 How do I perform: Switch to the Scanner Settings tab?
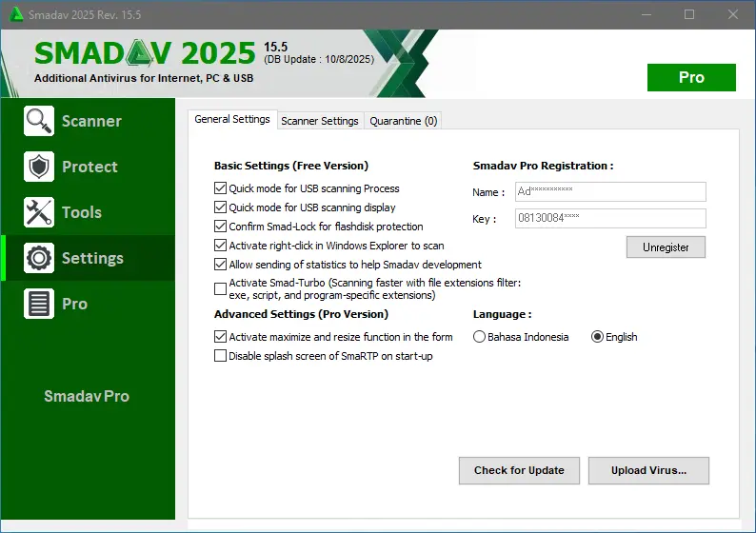pyautogui.click(x=320, y=121)
